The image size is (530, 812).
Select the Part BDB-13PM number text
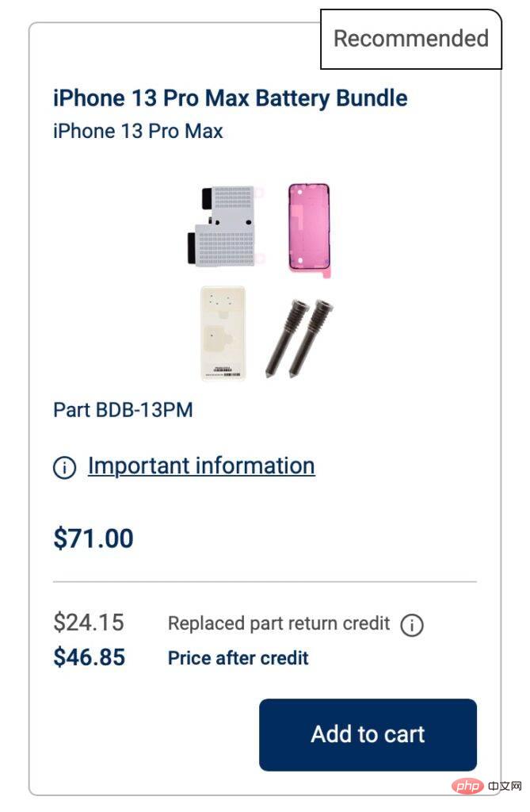123,410
